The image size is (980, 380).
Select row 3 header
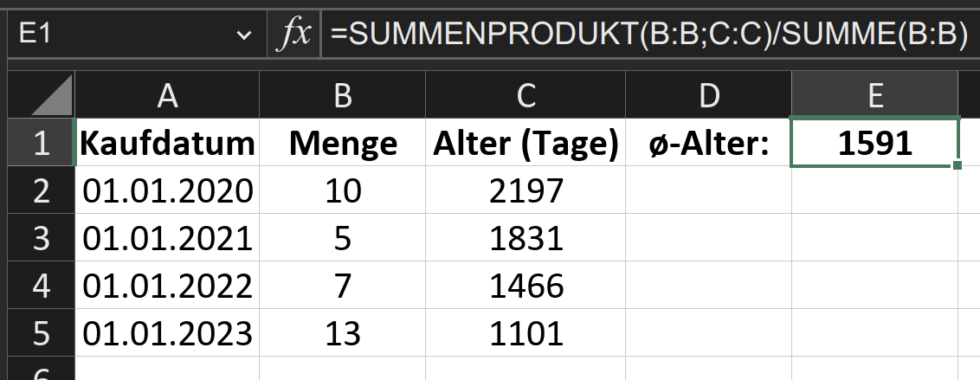point(38,237)
